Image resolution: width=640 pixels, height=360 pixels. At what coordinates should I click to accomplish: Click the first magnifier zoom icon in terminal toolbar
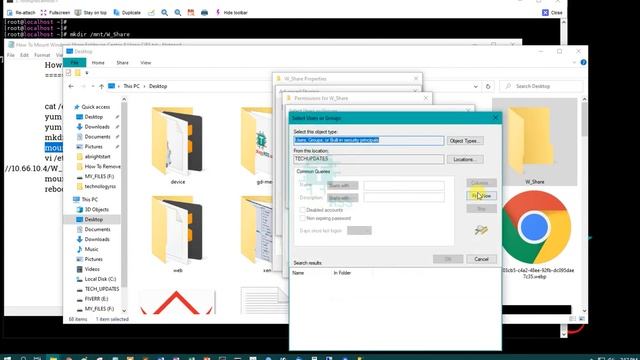164,13
